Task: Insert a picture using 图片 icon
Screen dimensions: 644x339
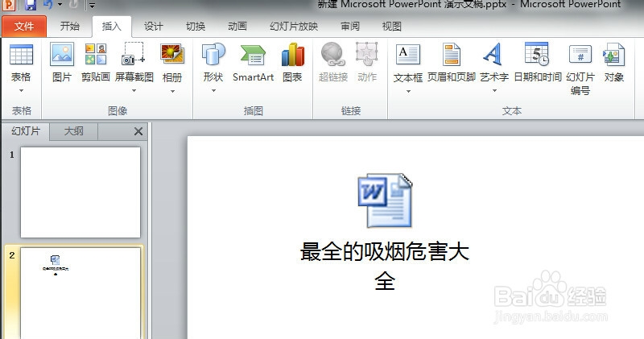Action: pyautogui.click(x=62, y=55)
